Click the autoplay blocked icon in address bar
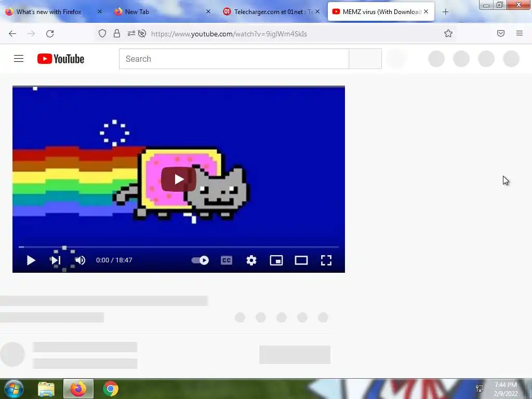 [142, 33]
